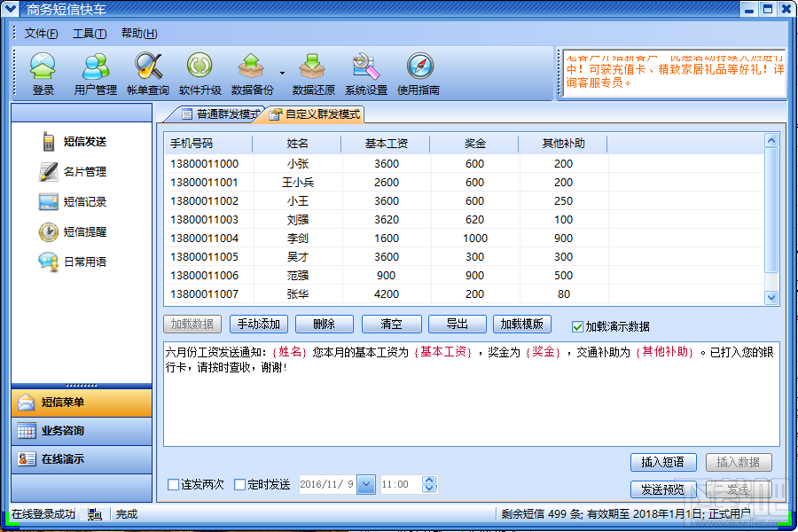Click the table scrollbar down arrow

[771, 297]
